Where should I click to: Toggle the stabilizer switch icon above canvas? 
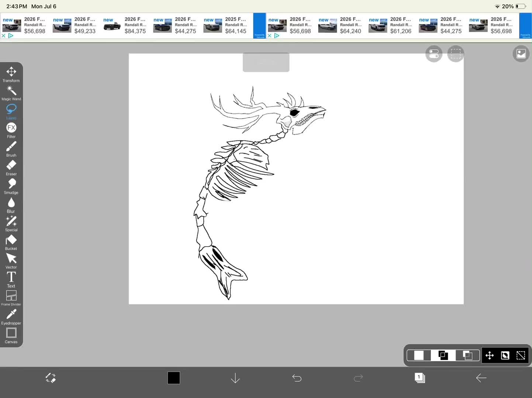coord(434,54)
